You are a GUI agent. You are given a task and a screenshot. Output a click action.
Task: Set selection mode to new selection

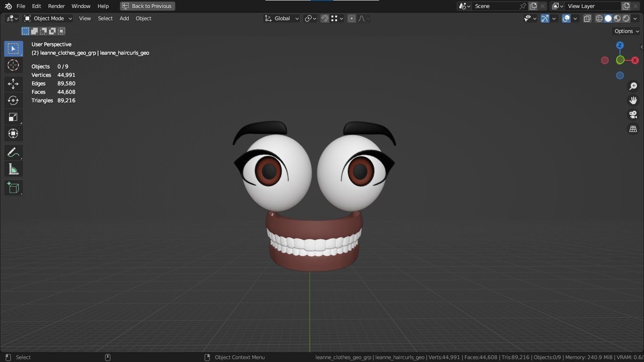[25, 31]
